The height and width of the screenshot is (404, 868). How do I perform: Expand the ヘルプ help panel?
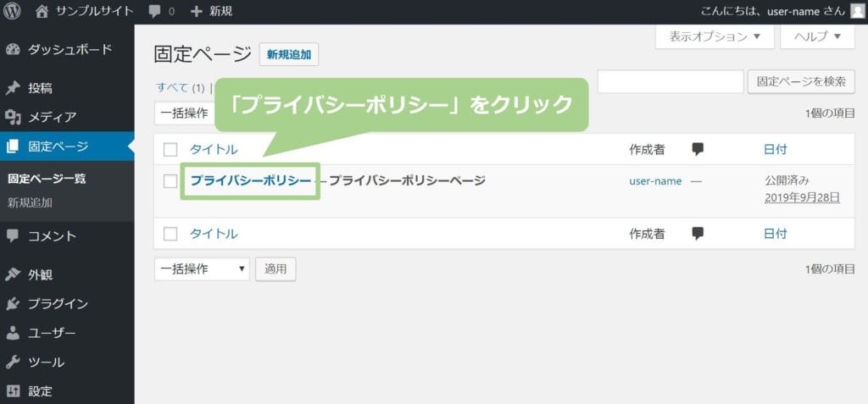tap(816, 36)
